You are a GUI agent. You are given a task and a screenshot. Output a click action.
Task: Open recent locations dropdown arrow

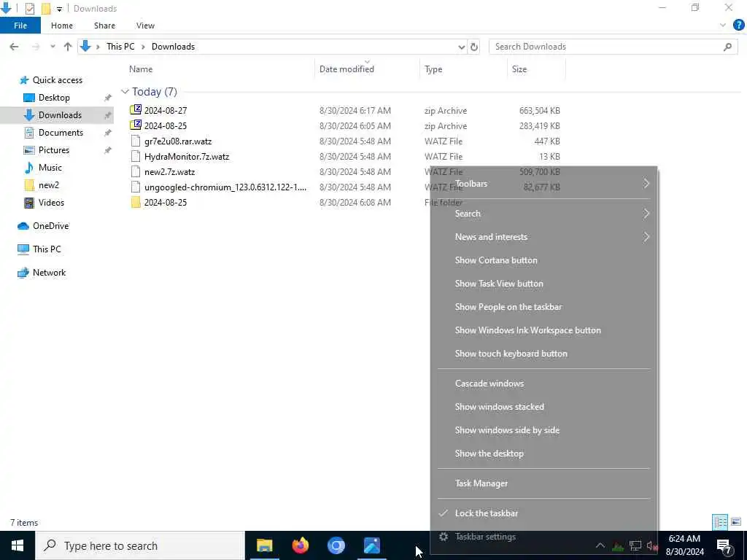tap(53, 47)
